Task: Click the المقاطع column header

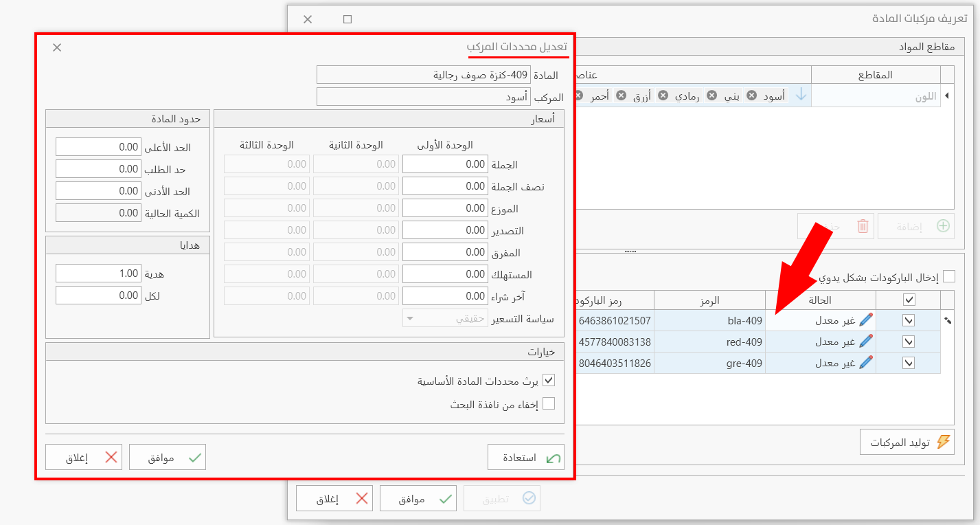Action: pyautogui.click(x=876, y=75)
